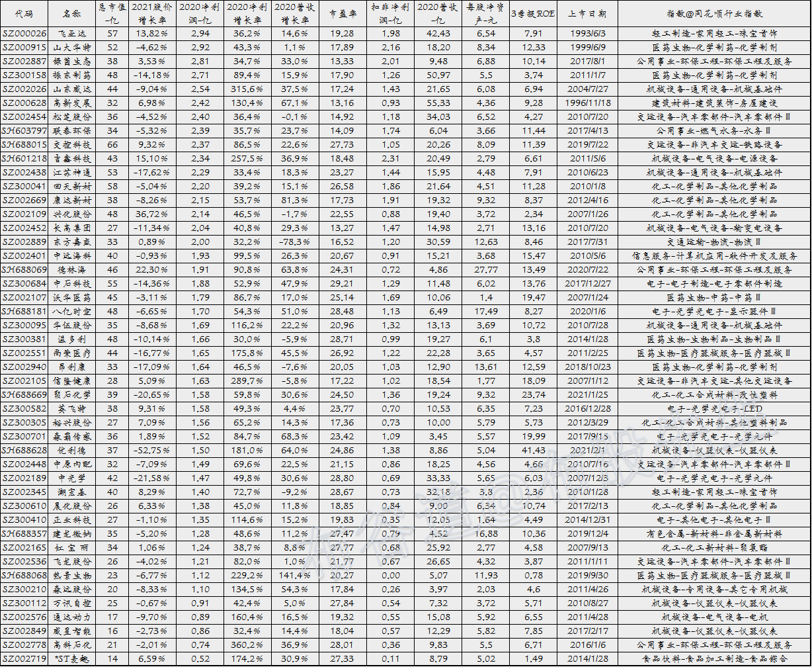812x667 pixels.
Task: Select stock name *ST麦趣
Action: click(72, 659)
